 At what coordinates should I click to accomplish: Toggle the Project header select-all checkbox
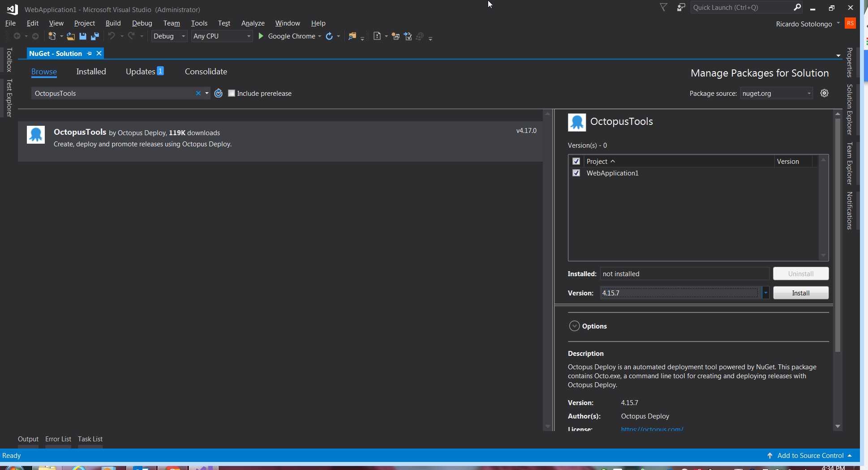[x=576, y=161]
